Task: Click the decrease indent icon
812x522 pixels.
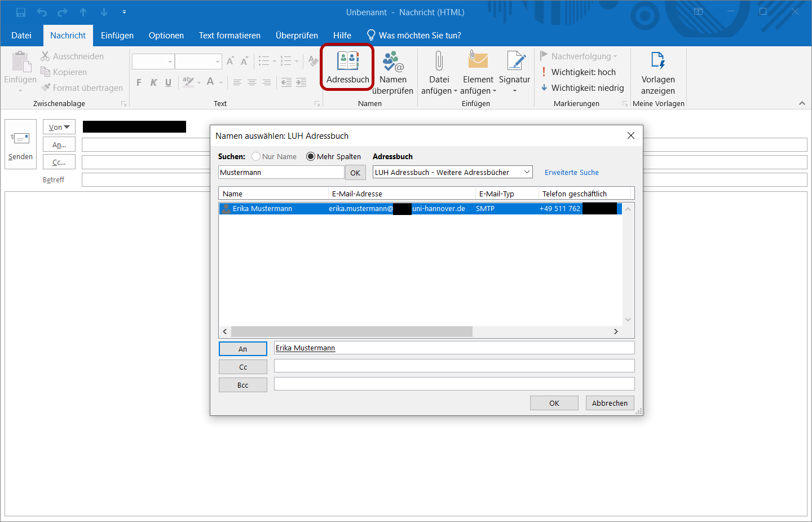Action: pos(286,82)
